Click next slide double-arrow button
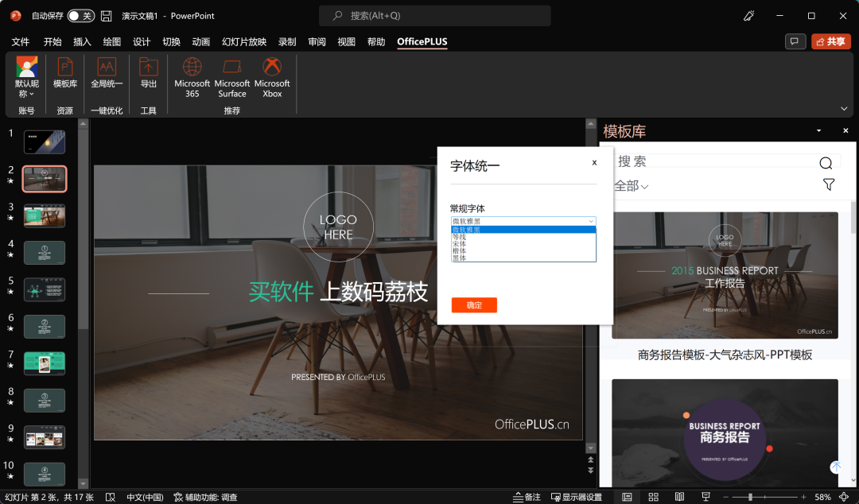This screenshot has height=504, width=859. (x=590, y=470)
